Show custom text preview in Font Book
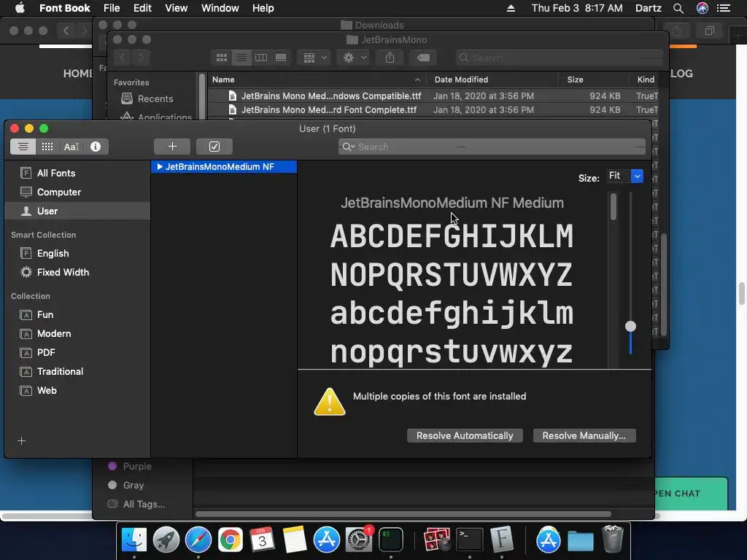The width and height of the screenshot is (747, 560). click(x=71, y=147)
